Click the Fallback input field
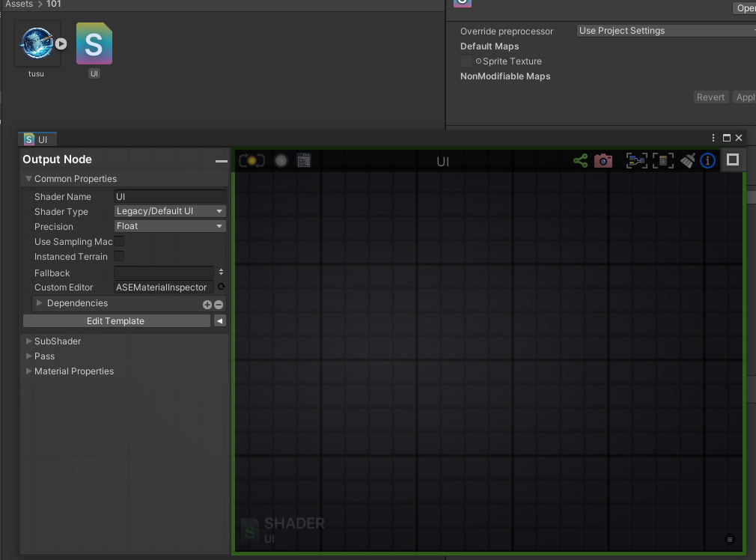756x560 pixels. (x=164, y=273)
